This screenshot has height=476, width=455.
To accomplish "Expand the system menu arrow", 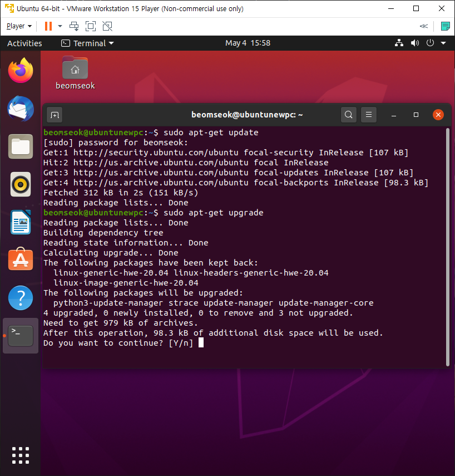I will tap(443, 43).
